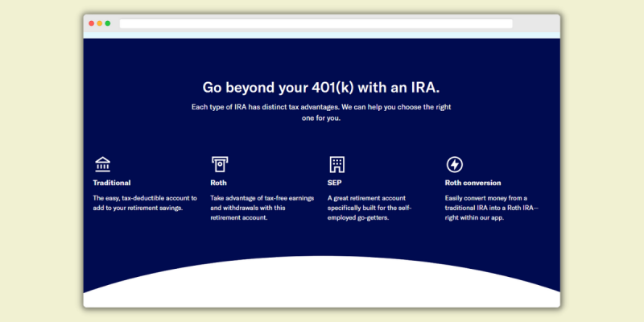Close the browser window with red button
This screenshot has height=322, width=644.
[92, 23]
